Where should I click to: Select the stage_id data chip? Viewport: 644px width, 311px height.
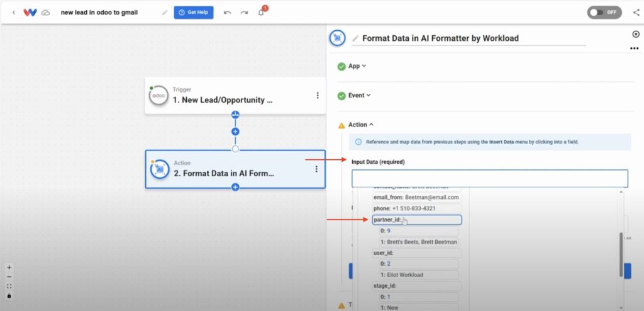417,286
